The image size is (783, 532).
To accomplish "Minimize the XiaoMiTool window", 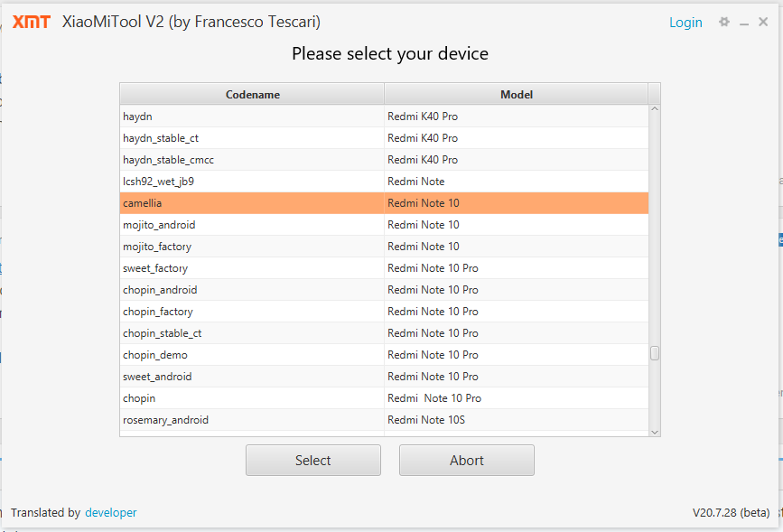I will [x=744, y=23].
